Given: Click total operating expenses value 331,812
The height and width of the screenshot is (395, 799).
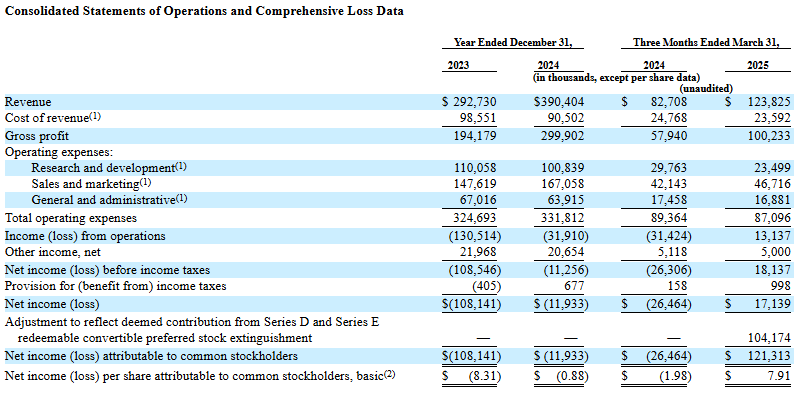Looking at the screenshot, I should coord(563,218).
